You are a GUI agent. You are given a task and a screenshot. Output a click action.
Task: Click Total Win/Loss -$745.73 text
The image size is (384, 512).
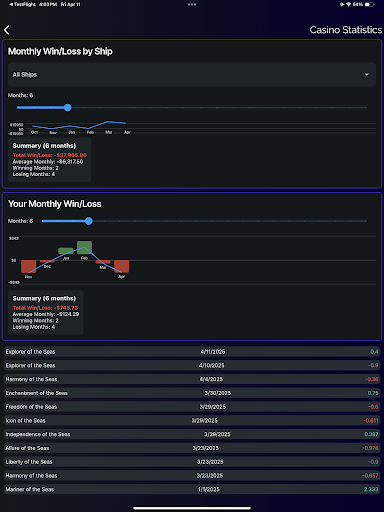pyautogui.click(x=45, y=308)
